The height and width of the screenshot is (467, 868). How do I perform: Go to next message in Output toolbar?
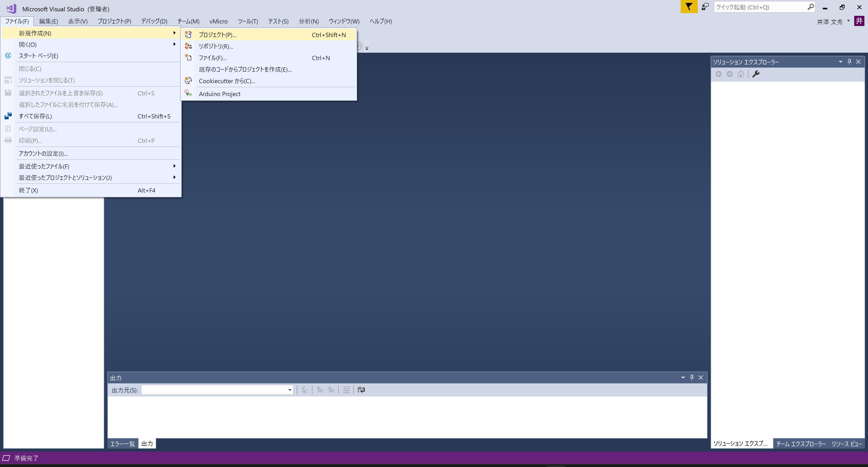coord(331,389)
